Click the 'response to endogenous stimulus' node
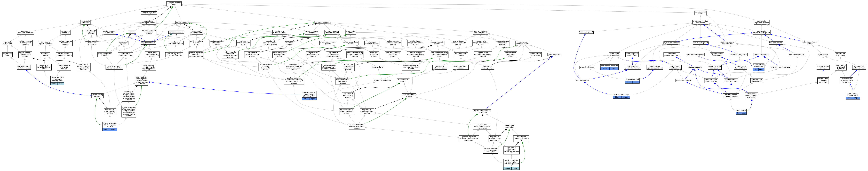This screenshot has height=171, width=868. click(x=26, y=32)
